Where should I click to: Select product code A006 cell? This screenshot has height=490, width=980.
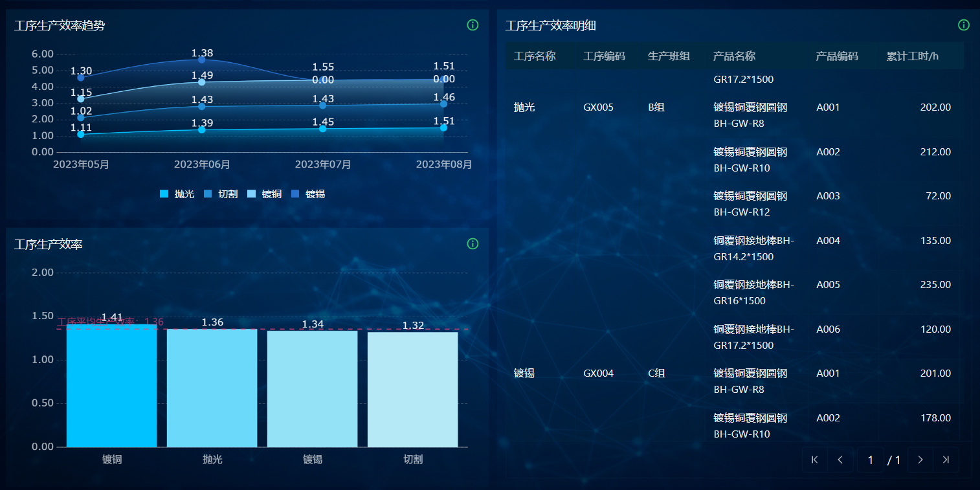(828, 329)
